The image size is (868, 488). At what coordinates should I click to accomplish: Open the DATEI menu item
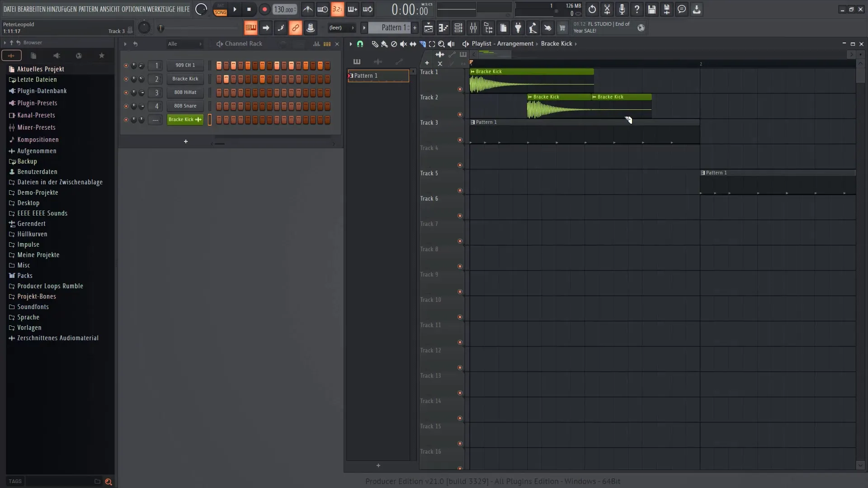coord(10,8)
